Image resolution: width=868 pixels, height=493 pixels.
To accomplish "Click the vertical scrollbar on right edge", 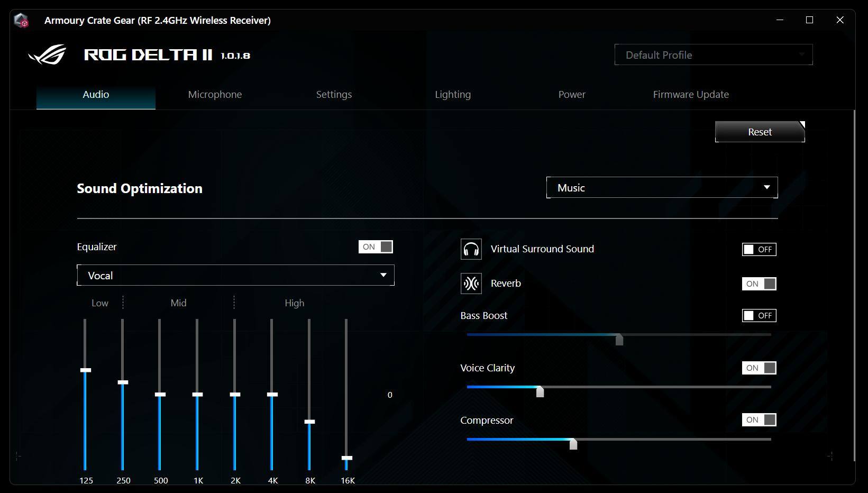I will pos(854,286).
